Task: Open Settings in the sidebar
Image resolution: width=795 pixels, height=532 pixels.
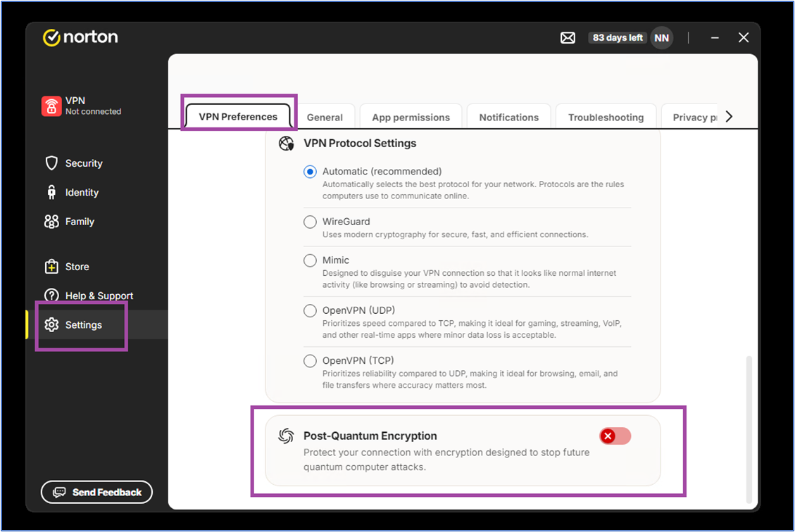Action: [96, 325]
